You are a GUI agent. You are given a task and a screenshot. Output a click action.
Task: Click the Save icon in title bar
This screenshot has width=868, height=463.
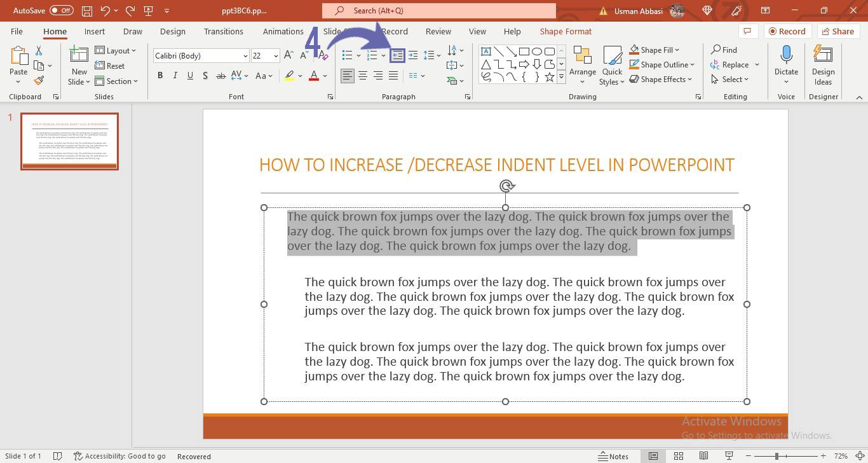pos(87,11)
